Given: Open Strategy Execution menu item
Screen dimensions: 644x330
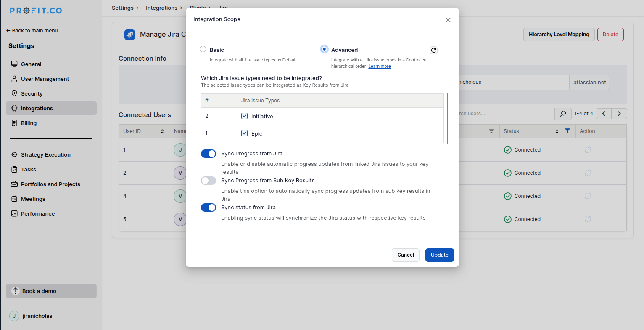Looking at the screenshot, I should (x=51, y=154).
